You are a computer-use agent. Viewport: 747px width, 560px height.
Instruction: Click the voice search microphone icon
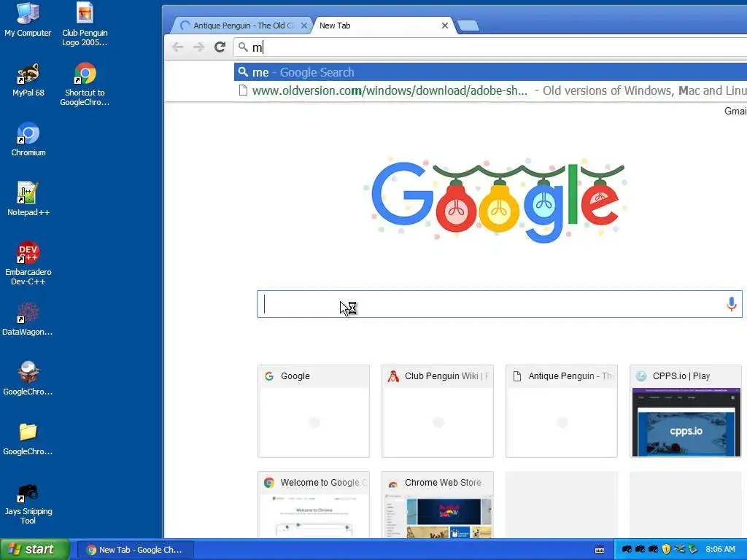[731, 304]
